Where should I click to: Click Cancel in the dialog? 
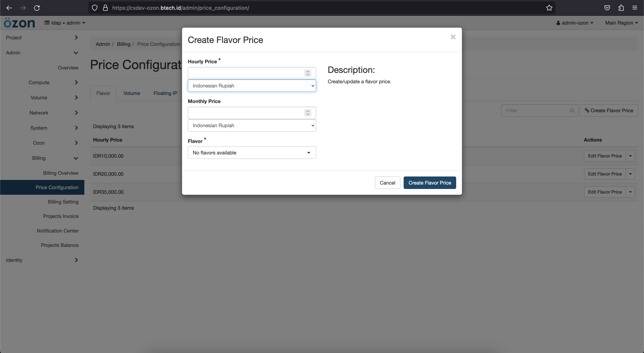point(387,183)
